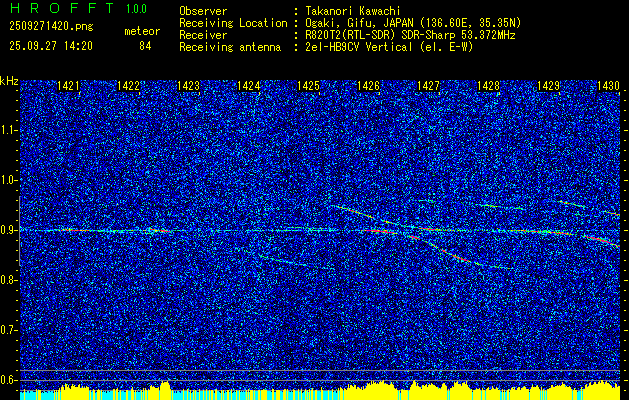Click the 1426 time marker
This screenshot has width=629, height=400.
point(369,85)
